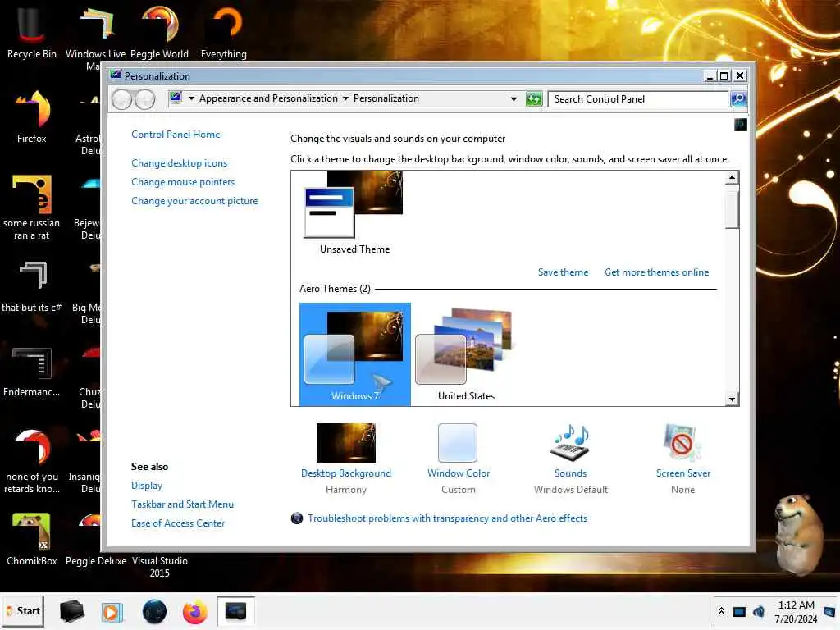Select the United States theme

pyautogui.click(x=466, y=354)
